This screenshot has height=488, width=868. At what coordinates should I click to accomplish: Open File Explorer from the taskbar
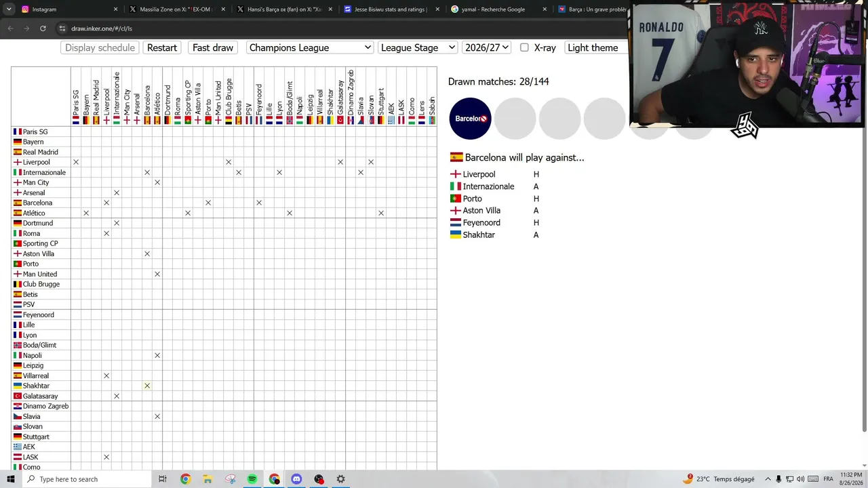coord(208,479)
